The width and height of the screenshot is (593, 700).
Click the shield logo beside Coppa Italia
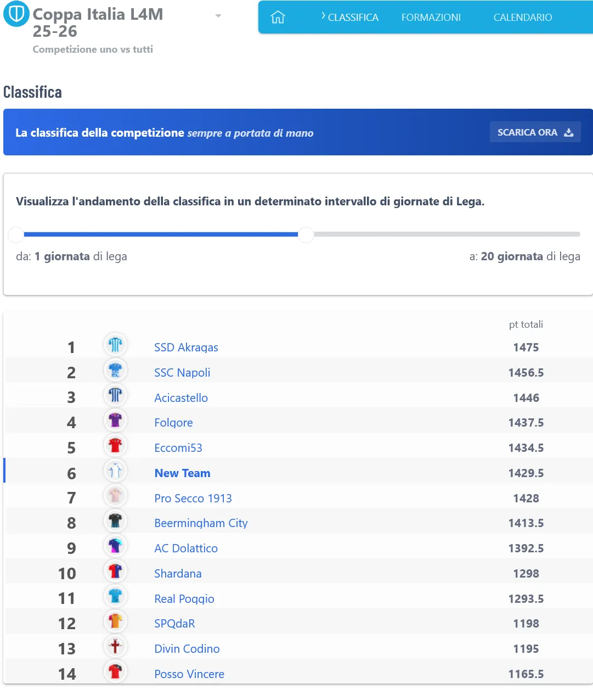click(x=16, y=14)
